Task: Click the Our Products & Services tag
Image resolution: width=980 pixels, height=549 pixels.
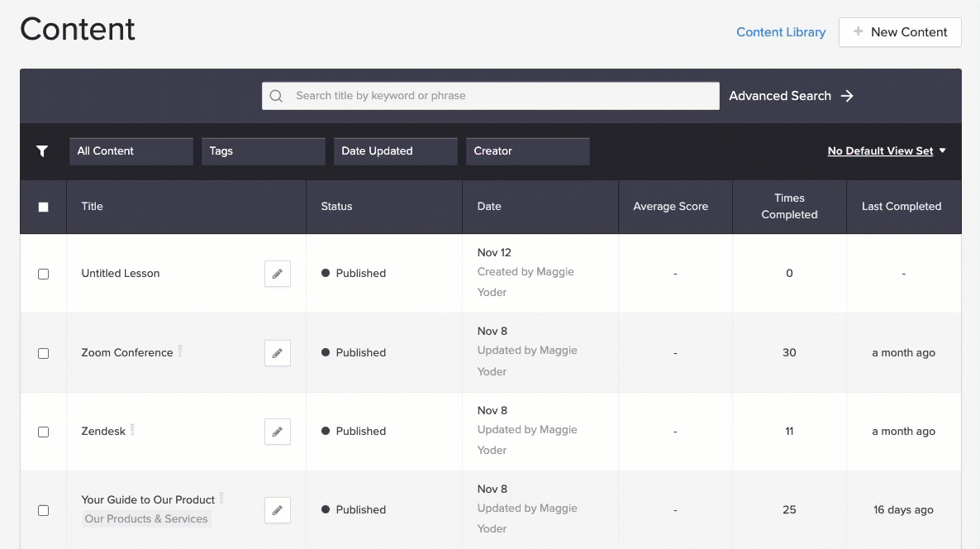Action: click(146, 519)
